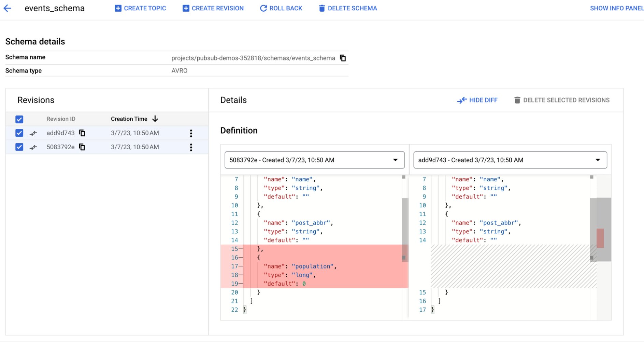Click the "population" value on line 17
The width and height of the screenshot is (644, 342).
[312, 266]
